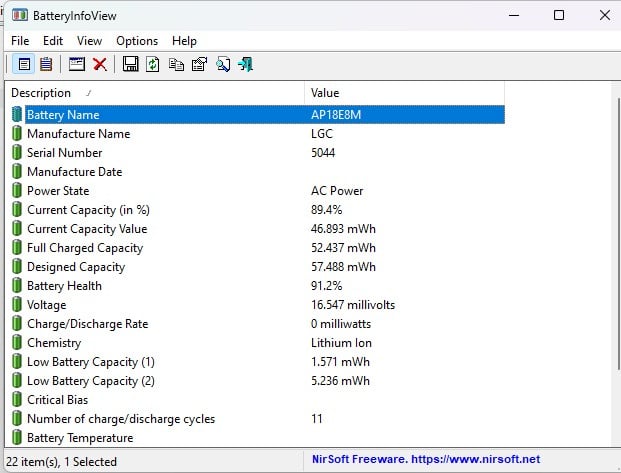The width and height of the screenshot is (621, 473).
Task: Click the floppy disk save icon
Action: [x=130, y=64]
